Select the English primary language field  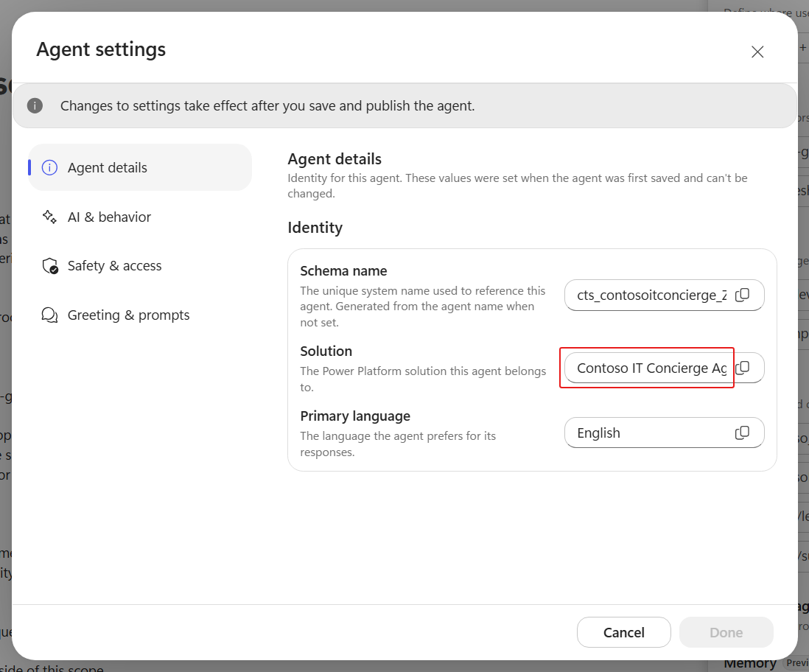[x=664, y=433]
